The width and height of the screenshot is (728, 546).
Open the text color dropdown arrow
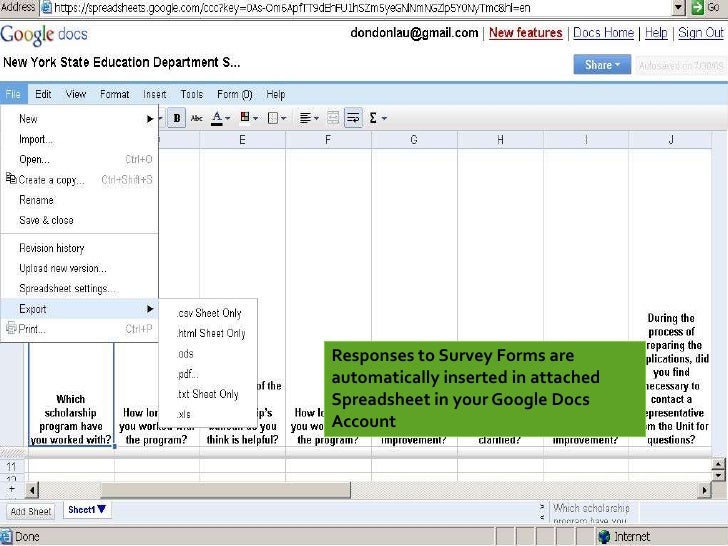pyautogui.click(x=228, y=118)
